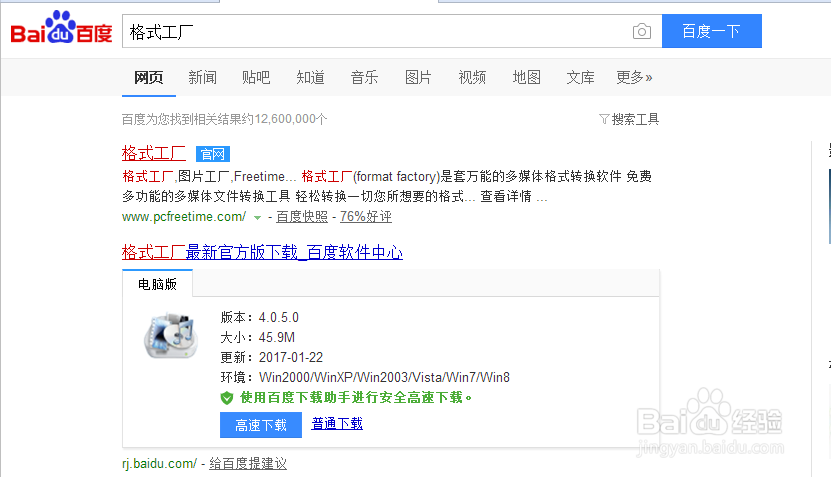Expand the arrow after www.pcfreetime.com
The width and height of the screenshot is (831, 477).
(258, 217)
